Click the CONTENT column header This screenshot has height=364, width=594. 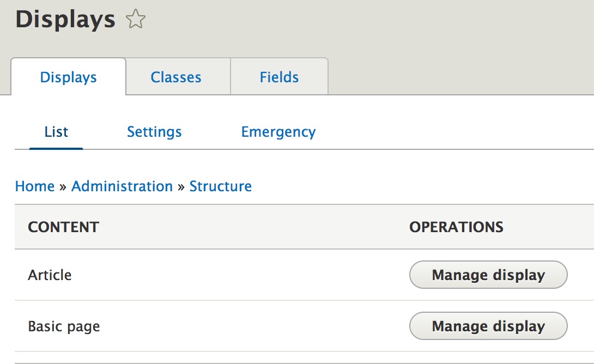[x=63, y=227]
